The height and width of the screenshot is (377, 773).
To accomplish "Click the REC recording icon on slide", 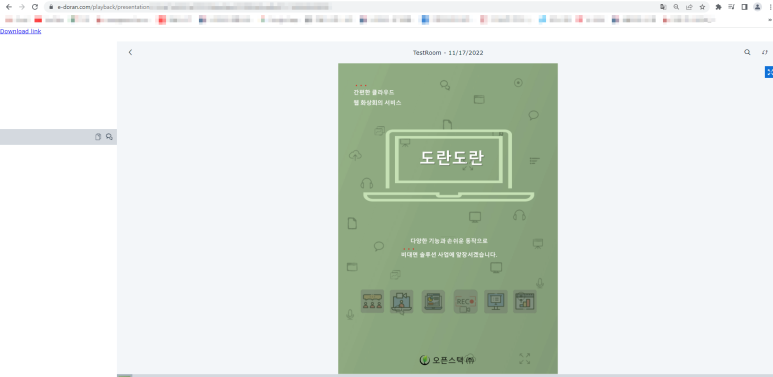I will tap(465, 301).
